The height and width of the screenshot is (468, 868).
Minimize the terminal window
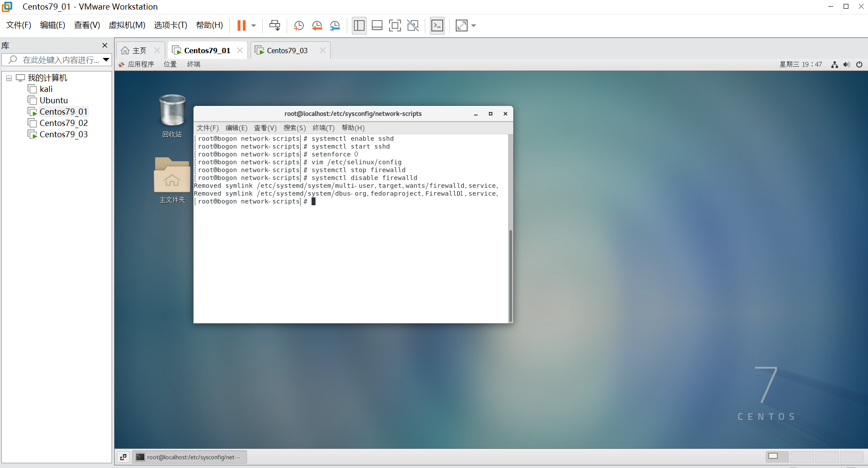coord(476,114)
